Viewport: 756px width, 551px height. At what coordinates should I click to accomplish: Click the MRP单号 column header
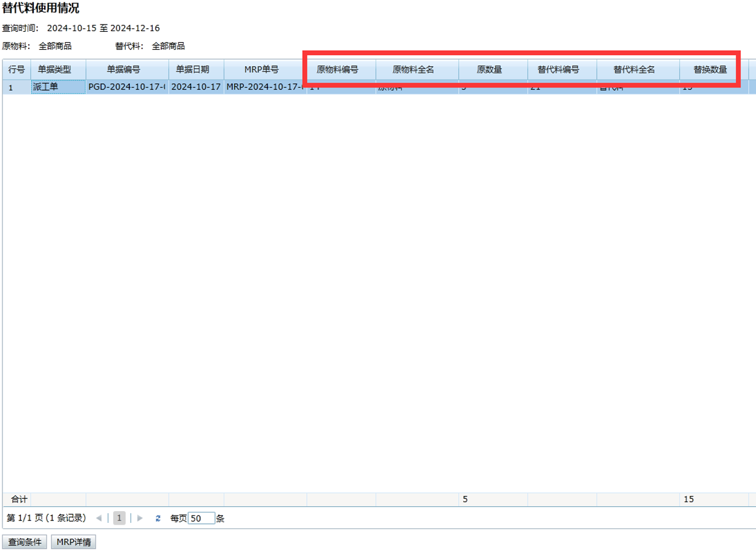click(x=265, y=70)
